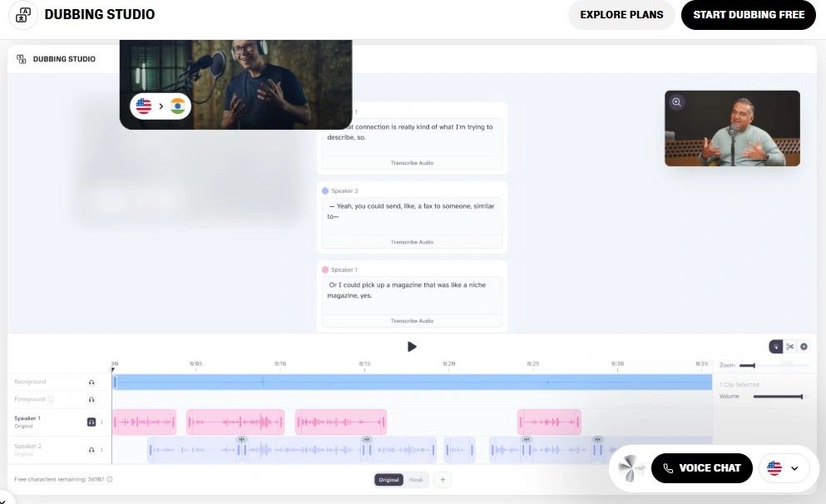Viewport: 826px width, 504px height.
Task: Click the Speaker 1 Original track name
Action: [x=27, y=422]
